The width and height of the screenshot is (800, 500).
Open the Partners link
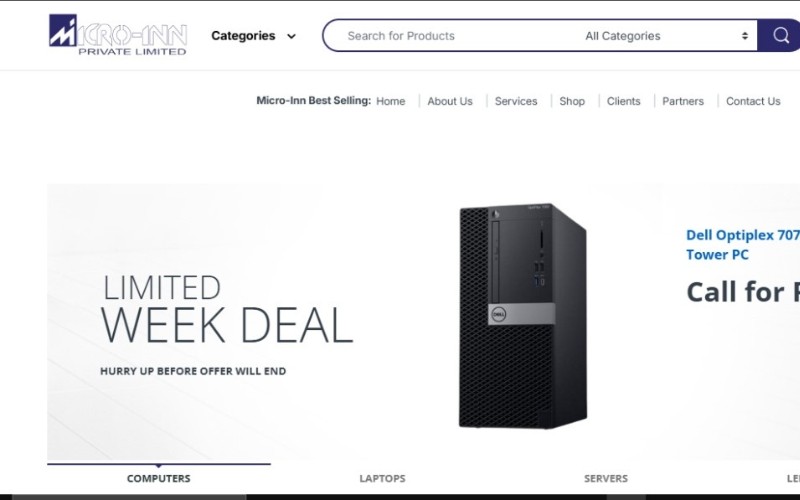coord(683,101)
